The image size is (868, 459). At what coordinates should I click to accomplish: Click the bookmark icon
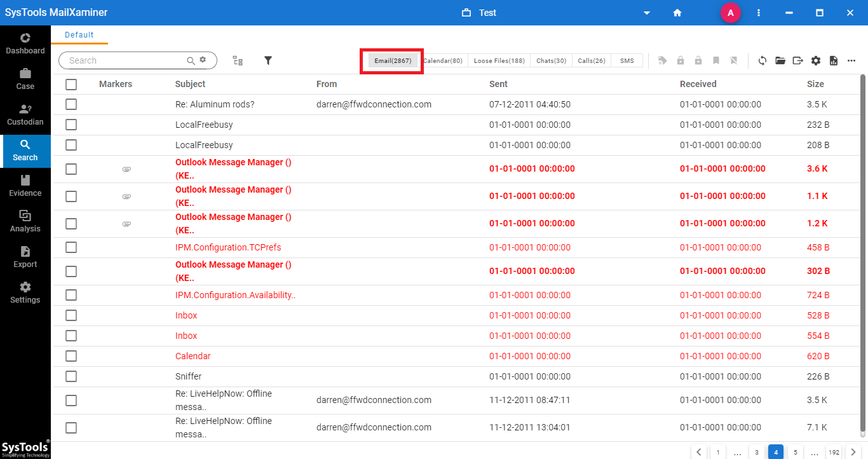[716, 60]
